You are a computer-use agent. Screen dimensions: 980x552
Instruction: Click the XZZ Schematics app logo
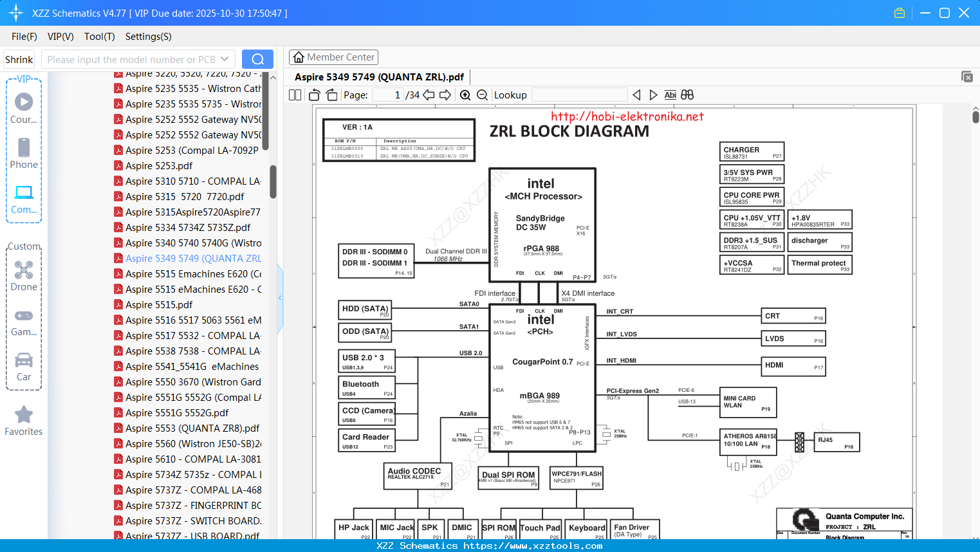pos(16,13)
